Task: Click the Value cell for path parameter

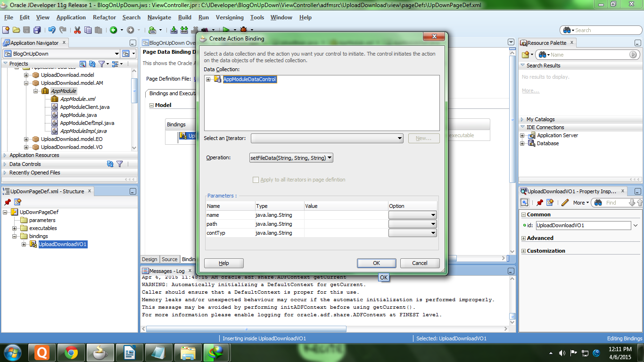Action: pyautogui.click(x=346, y=224)
